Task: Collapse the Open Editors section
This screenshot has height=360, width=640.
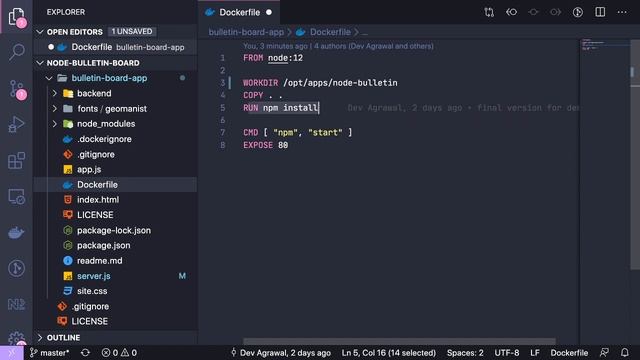Action: click(40, 32)
